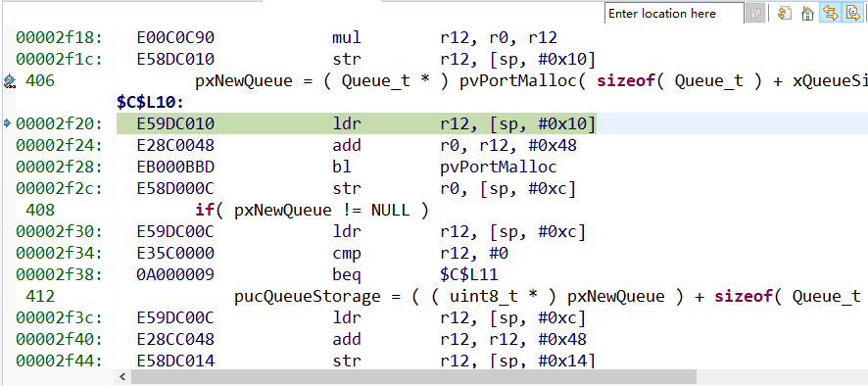Click the Refresh View icon in disassembly toolbar
This screenshot has height=386, width=868.
pyautogui.click(x=784, y=13)
